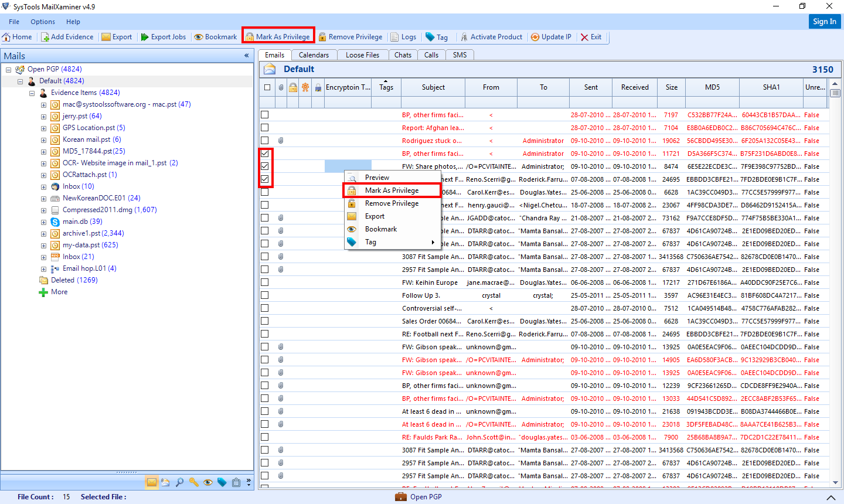Screen dimensions: 844x504
Task: Click the Sign In button
Action: point(825,22)
